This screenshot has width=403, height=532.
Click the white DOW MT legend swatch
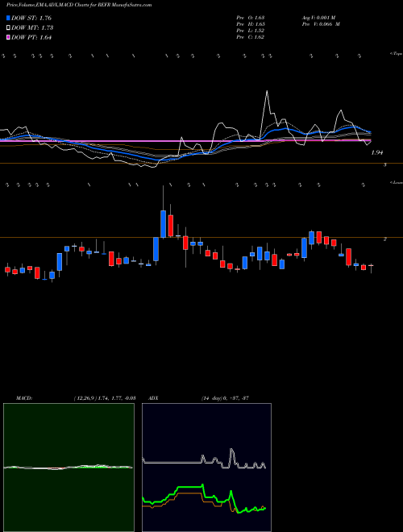[8, 28]
